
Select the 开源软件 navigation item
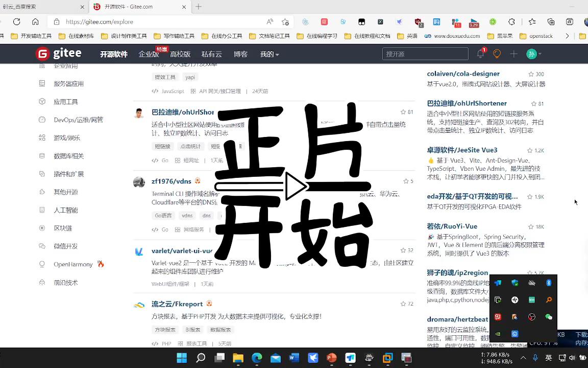coord(114,54)
